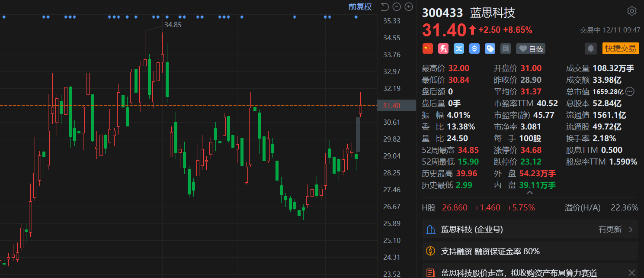Image resolution: width=644 pixels, height=278 pixels.
Task: Collapse stock details via the upward chevron
Action: point(529,192)
